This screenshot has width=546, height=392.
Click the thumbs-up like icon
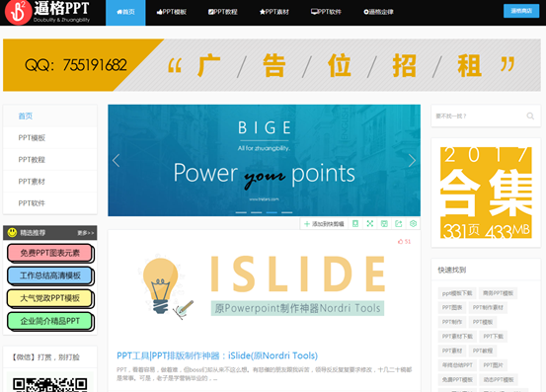click(x=401, y=242)
